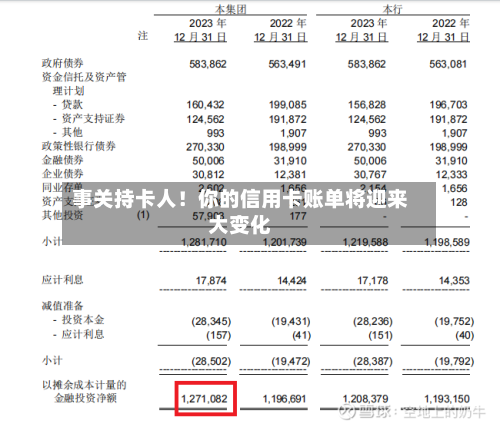
Task: Select the value 156,828 in 贷款 row
Action: click(367, 105)
